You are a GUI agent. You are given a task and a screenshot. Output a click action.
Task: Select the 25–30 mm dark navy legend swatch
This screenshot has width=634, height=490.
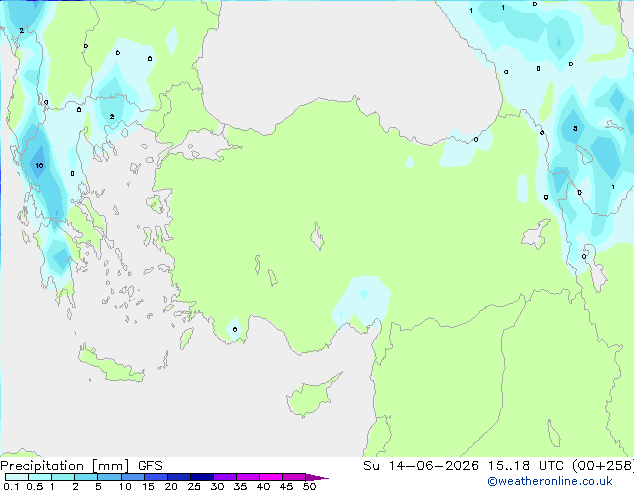pos(202,477)
